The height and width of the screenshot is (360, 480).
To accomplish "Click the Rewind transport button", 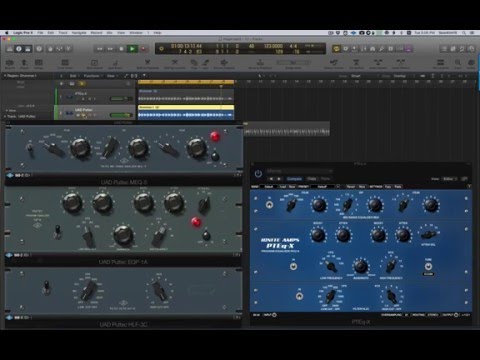I will pyautogui.click(x=100, y=49).
